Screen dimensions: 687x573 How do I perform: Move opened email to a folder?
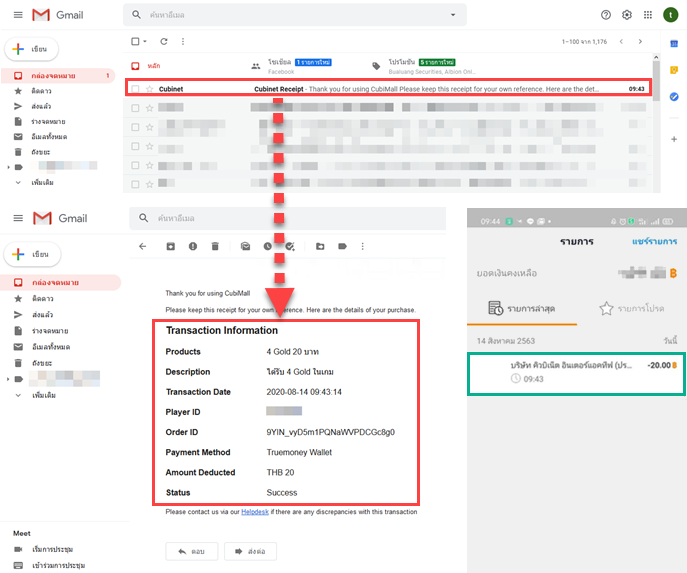coord(320,246)
